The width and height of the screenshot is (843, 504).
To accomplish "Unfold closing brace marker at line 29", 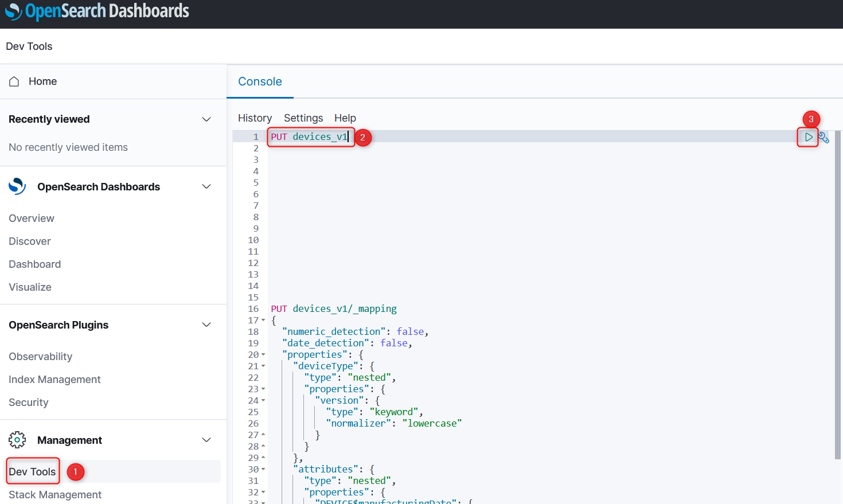I will pyautogui.click(x=263, y=458).
